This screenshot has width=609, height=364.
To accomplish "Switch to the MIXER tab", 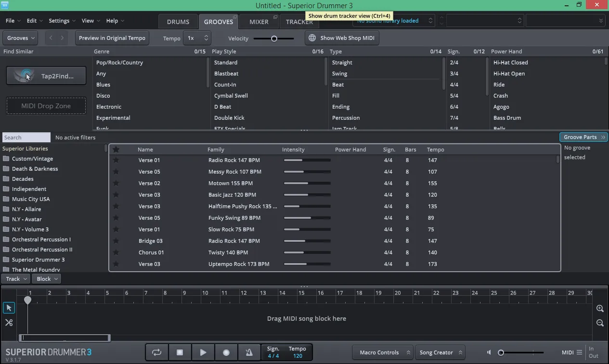I will (259, 22).
